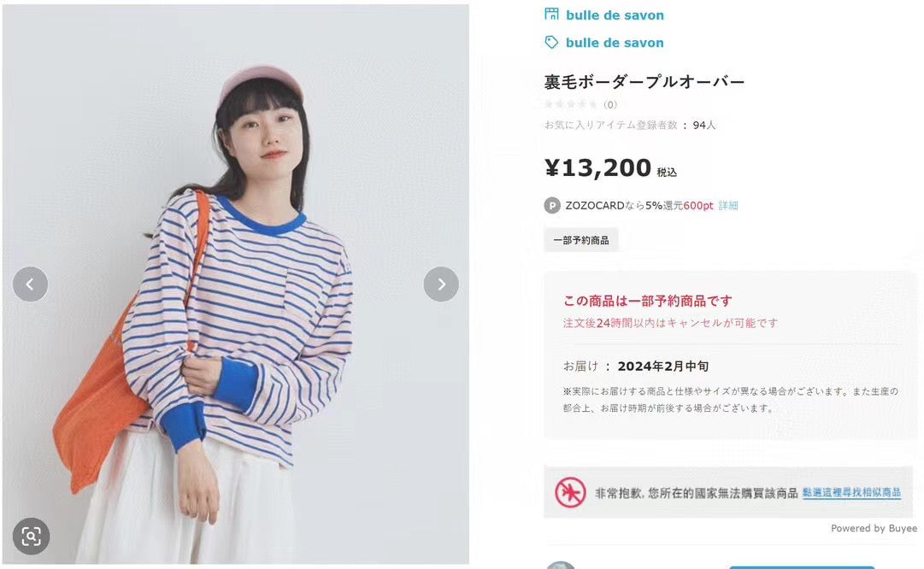Click the product title 裏毛ボーダープルオーバー
The image size is (924, 569).
(x=644, y=82)
